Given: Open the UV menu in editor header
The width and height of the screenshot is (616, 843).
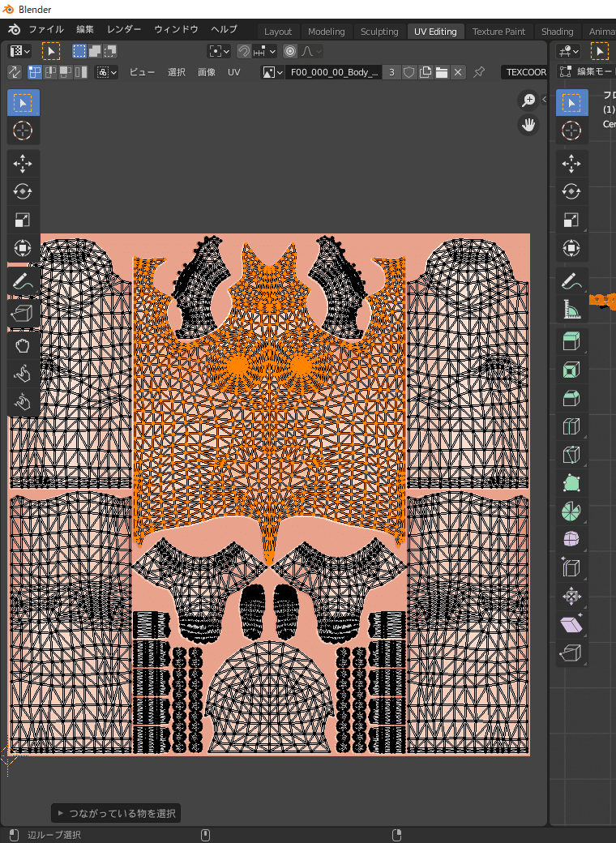Looking at the screenshot, I should pyautogui.click(x=233, y=72).
